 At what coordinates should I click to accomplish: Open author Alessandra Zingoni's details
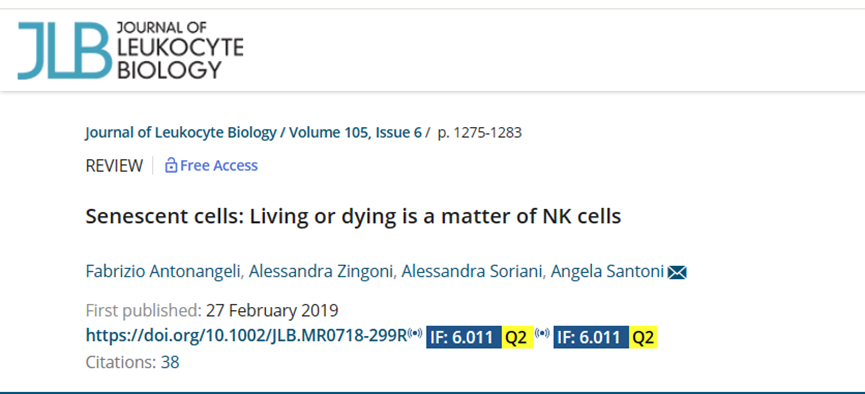(x=322, y=272)
